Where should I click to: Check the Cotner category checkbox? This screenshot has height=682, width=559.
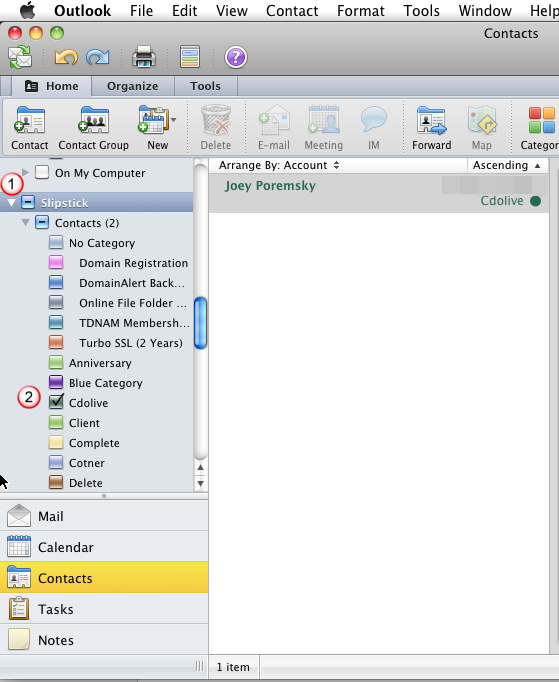[x=56, y=462]
